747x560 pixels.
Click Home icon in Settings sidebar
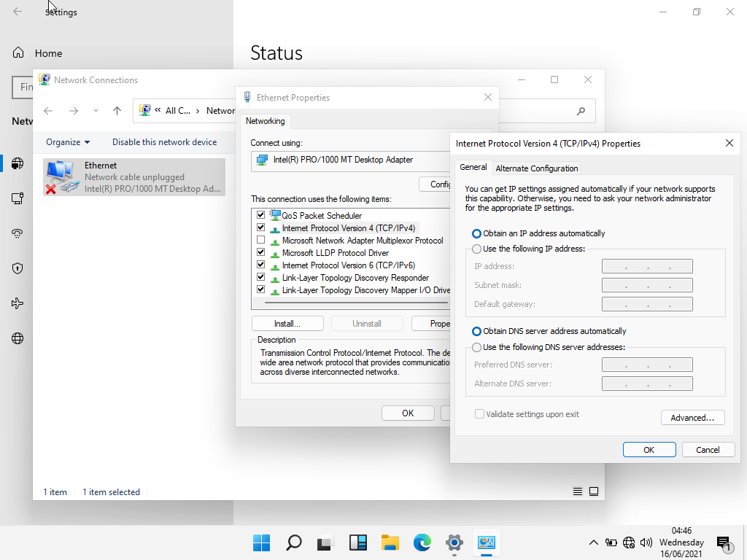(18, 52)
